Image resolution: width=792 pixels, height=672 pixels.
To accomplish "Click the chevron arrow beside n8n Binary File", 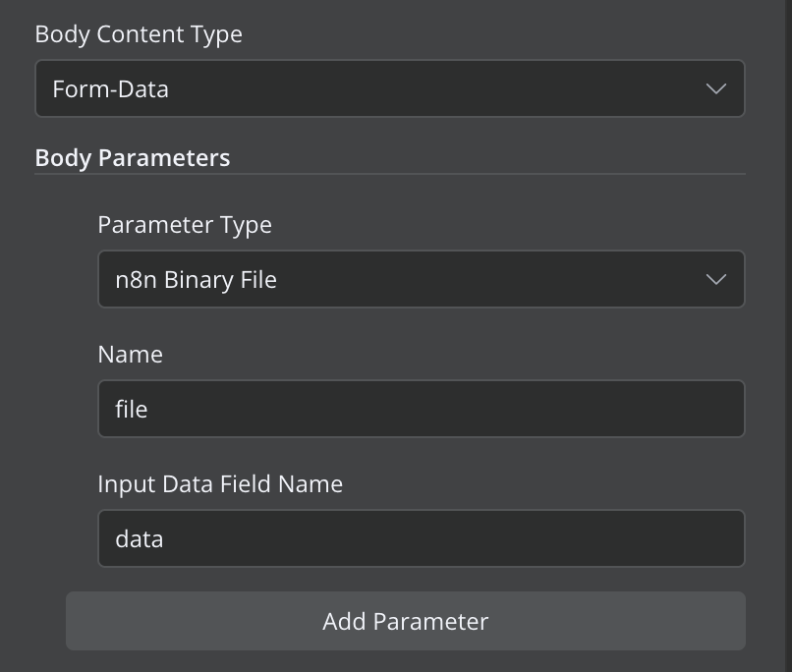I will pyautogui.click(x=716, y=279).
